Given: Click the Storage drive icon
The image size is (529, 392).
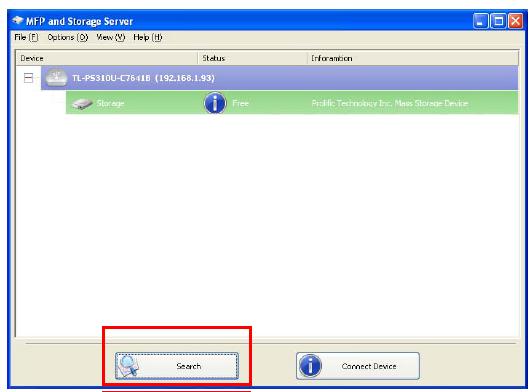Looking at the screenshot, I should click(x=82, y=104).
